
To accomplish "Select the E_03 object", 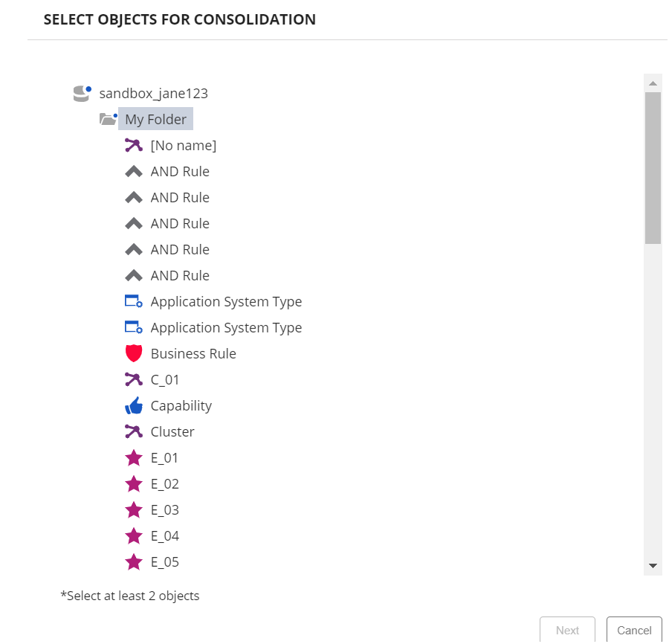I will 164,509.
